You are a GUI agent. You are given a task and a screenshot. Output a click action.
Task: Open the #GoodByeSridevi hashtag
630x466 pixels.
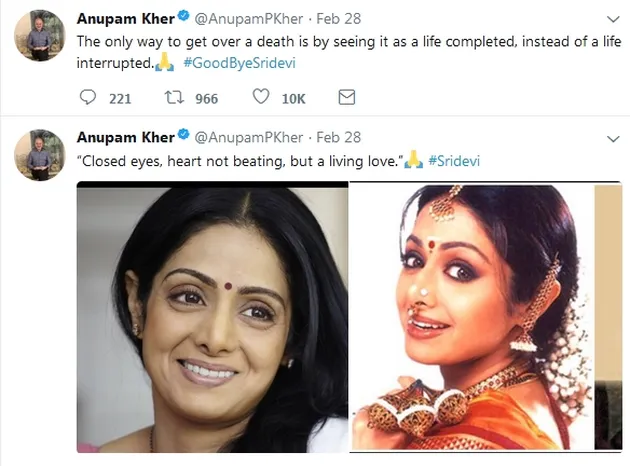pyautogui.click(x=239, y=63)
